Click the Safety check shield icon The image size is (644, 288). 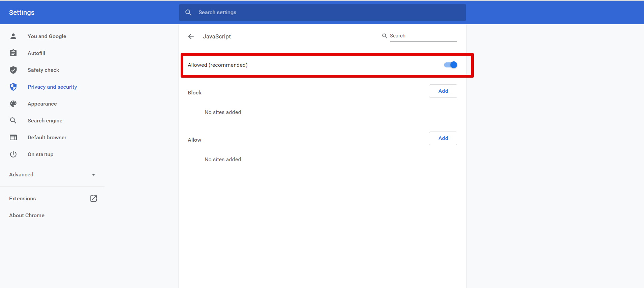point(13,70)
